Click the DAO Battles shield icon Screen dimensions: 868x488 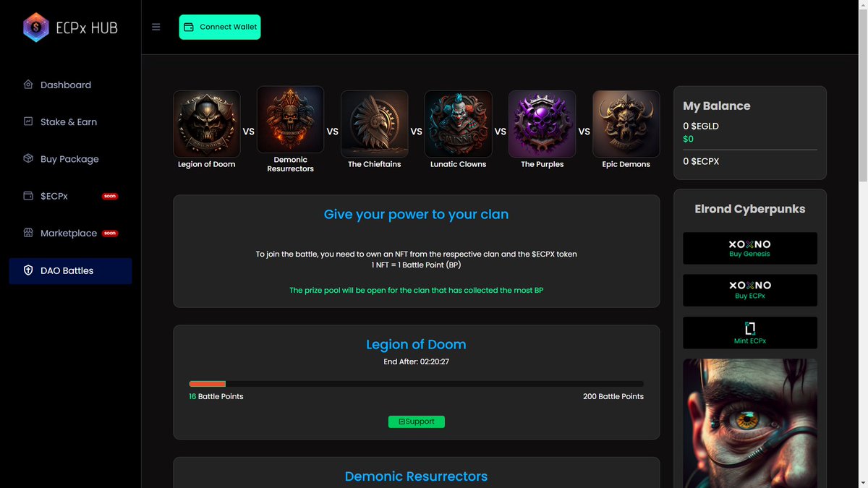[x=28, y=270]
